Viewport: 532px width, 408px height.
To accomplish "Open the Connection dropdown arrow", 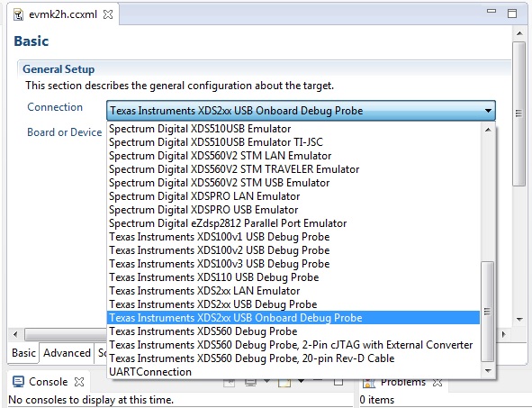I will point(488,110).
